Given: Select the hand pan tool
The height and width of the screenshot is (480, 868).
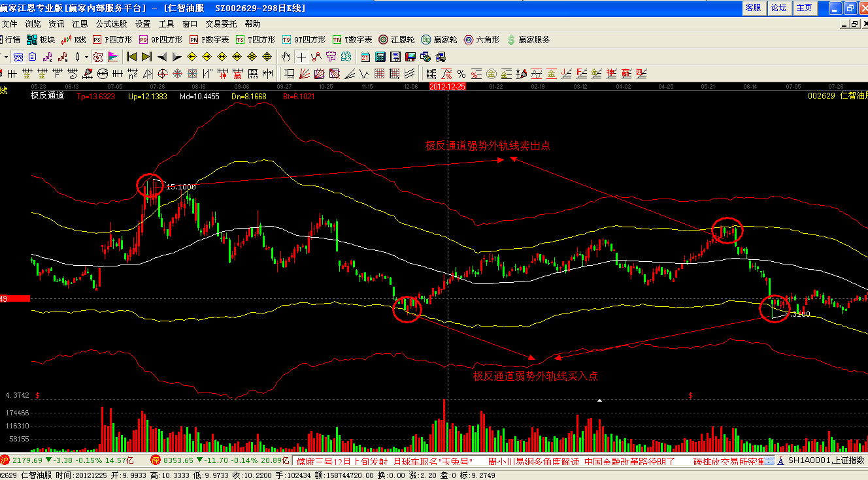Looking at the screenshot, I should pos(286,57).
